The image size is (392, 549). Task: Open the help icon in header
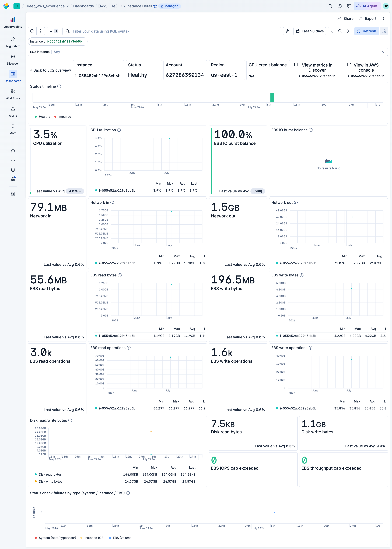pyautogui.click(x=340, y=6)
